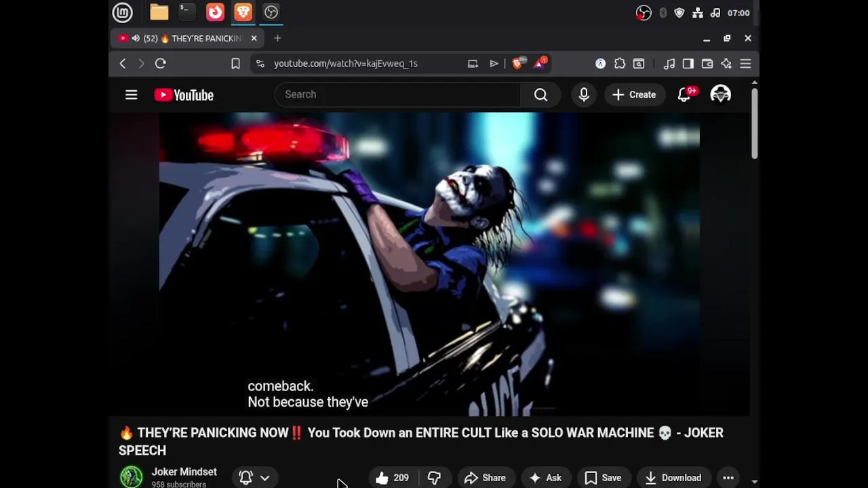Like the video with 209 likes
Screen dimensions: 868x488
[x=393, y=478]
